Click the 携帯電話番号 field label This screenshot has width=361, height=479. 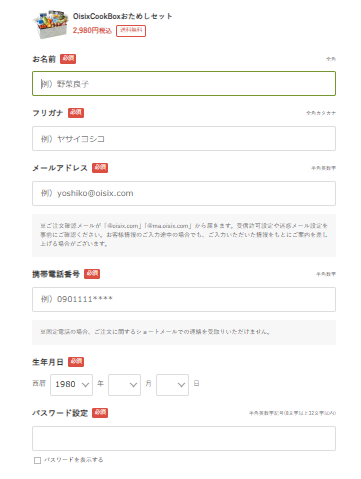tap(56, 274)
